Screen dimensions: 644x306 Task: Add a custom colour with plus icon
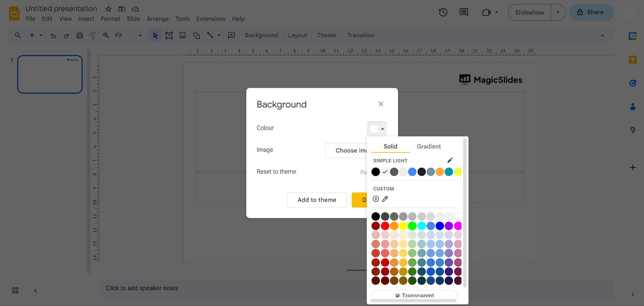tap(376, 199)
